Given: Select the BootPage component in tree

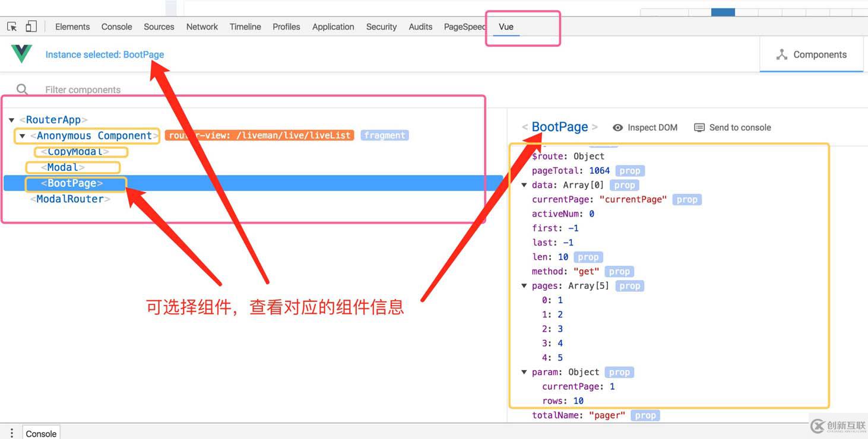Looking at the screenshot, I should coord(72,183).
